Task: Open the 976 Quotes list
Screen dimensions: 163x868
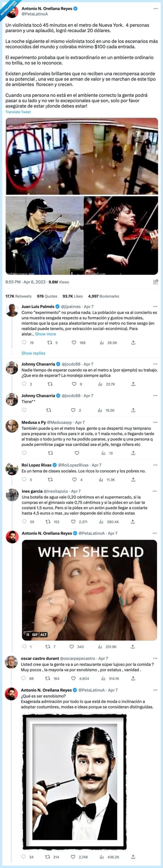Action: 47,296
